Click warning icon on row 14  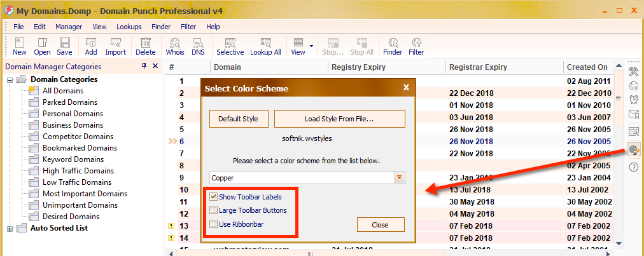(171, 238)
